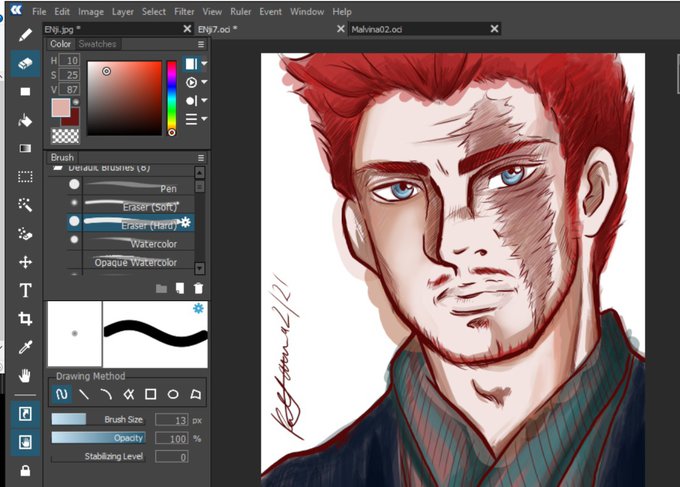Choose the rectangle drawing method
680x487 pixels.
click(x=150, y=394)
